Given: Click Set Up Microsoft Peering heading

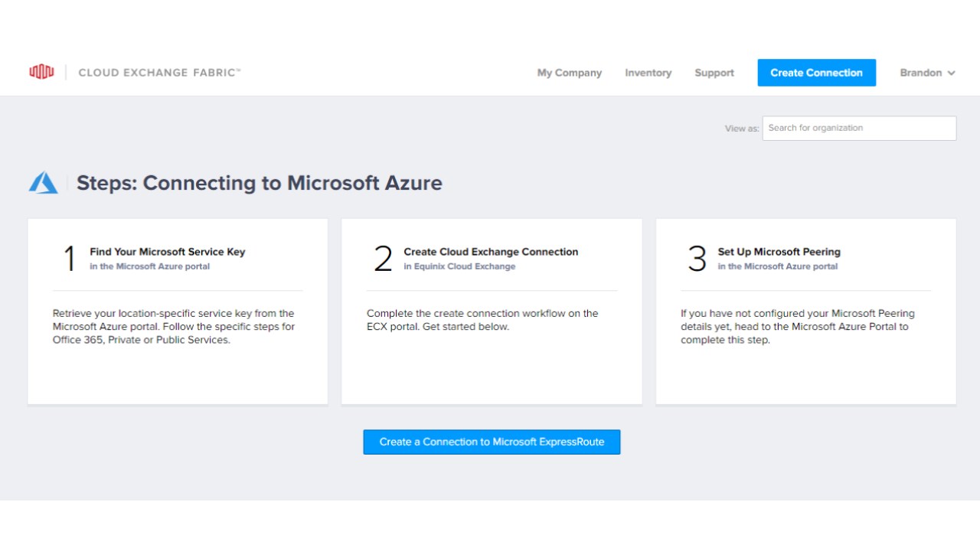Looking at the screenshot, I should tap(779, 252).
